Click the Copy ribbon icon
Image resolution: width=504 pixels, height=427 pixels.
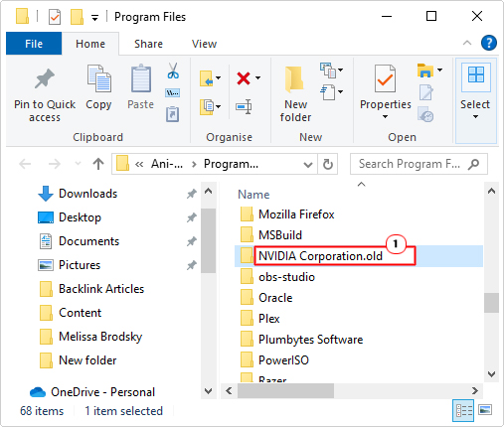(x=98, y=78)
